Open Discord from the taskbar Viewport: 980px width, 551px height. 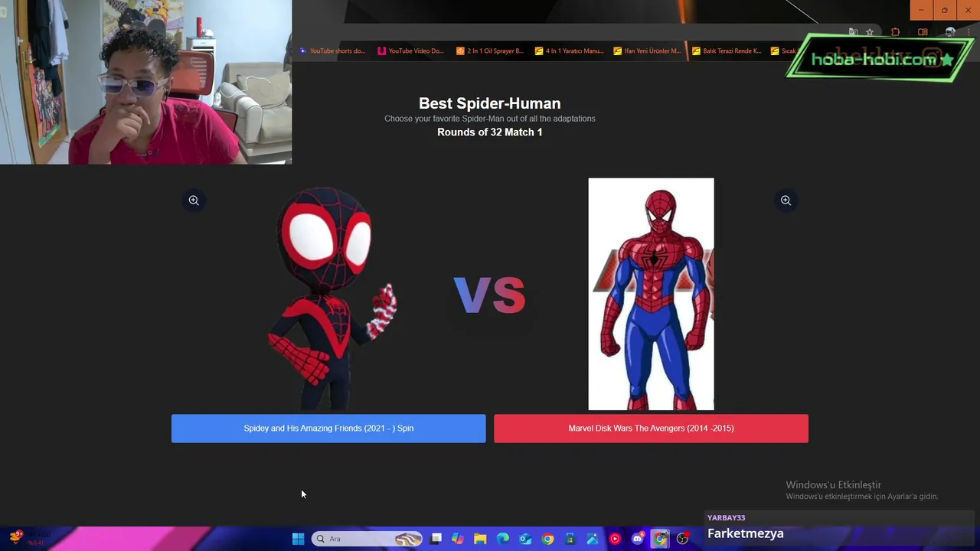[x=638, y=539]
